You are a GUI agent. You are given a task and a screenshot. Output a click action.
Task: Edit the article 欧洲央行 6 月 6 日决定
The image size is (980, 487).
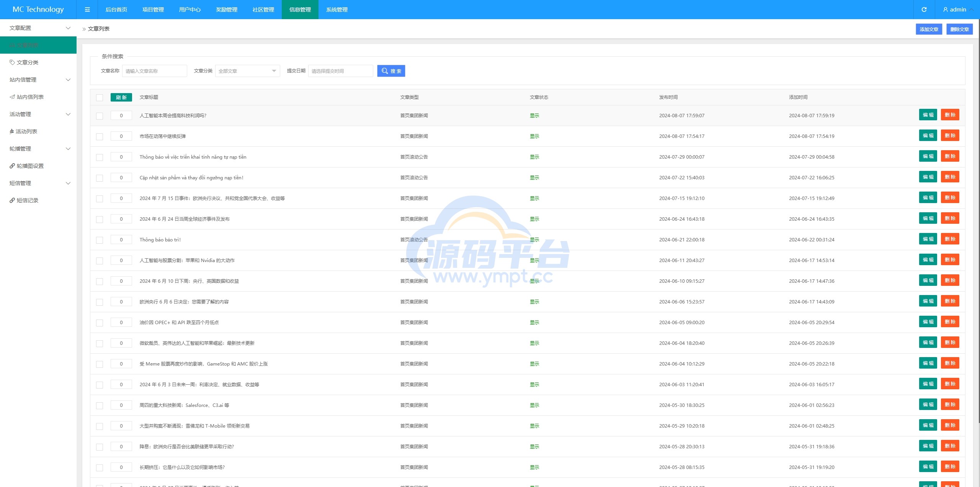click(x=928, y=301)
